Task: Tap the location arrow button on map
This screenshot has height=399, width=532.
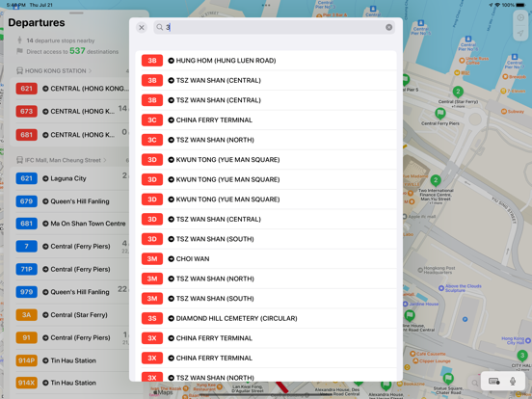Action: pos(520,33)
